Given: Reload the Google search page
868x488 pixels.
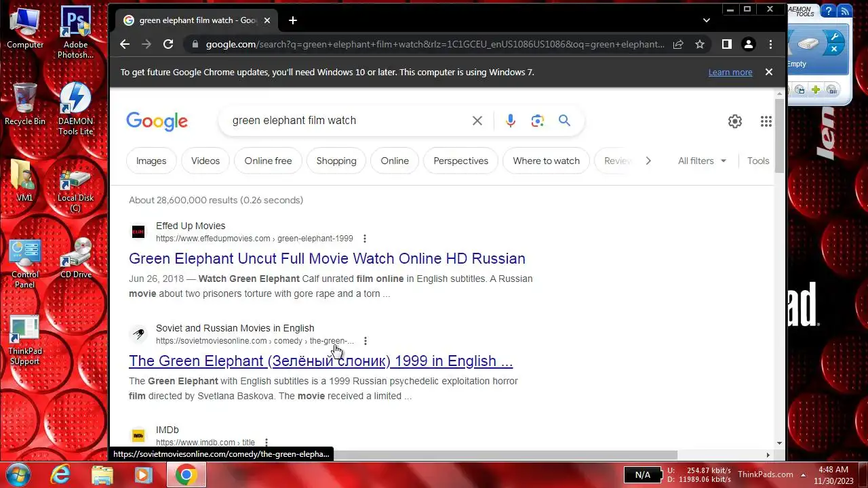Looking at the screenshot, I should pyautogui.click(x=168, y=44).
